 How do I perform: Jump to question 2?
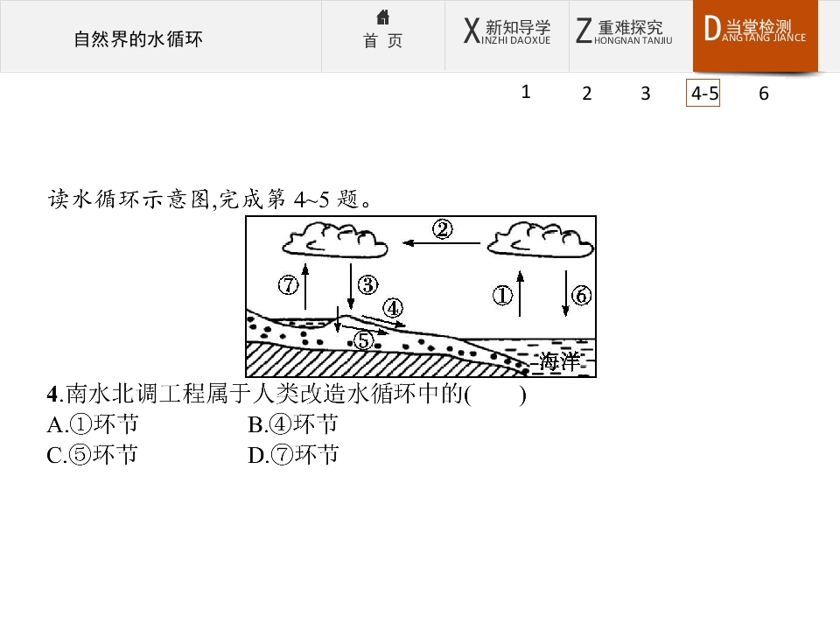point(586,94)
